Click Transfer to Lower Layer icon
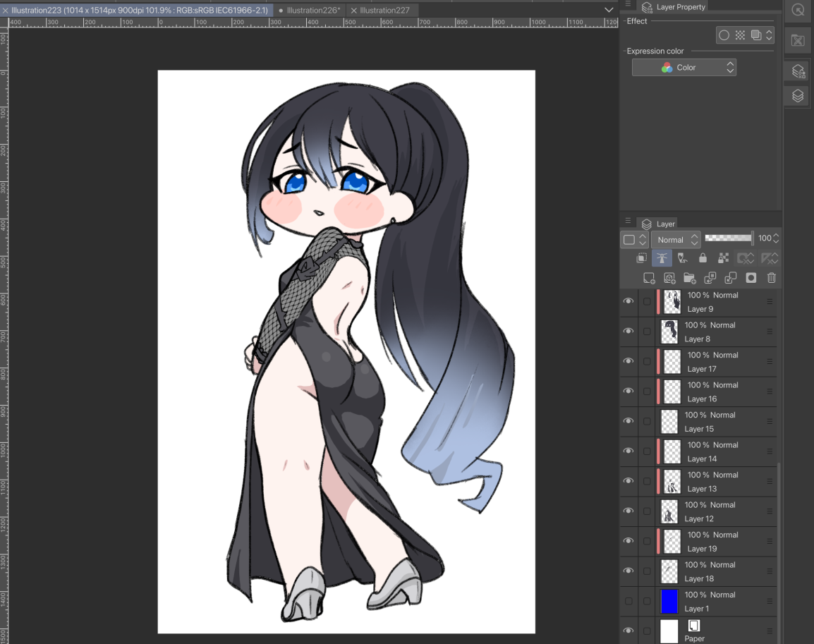The width and height of the screenshot is (814, 644). [710, 278]
